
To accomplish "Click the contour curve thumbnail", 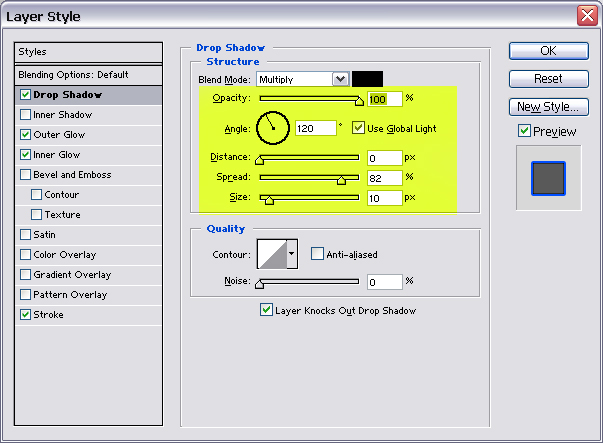I will (272, 255).
